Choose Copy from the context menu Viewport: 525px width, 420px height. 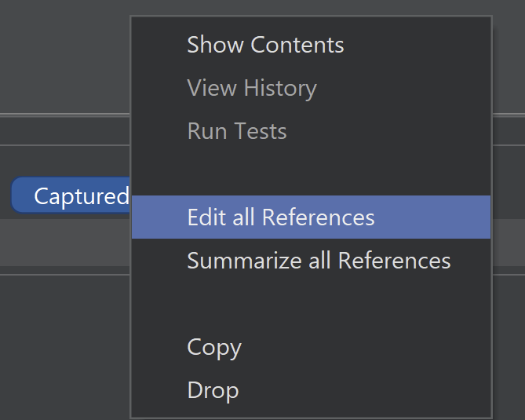pos(213,347)
